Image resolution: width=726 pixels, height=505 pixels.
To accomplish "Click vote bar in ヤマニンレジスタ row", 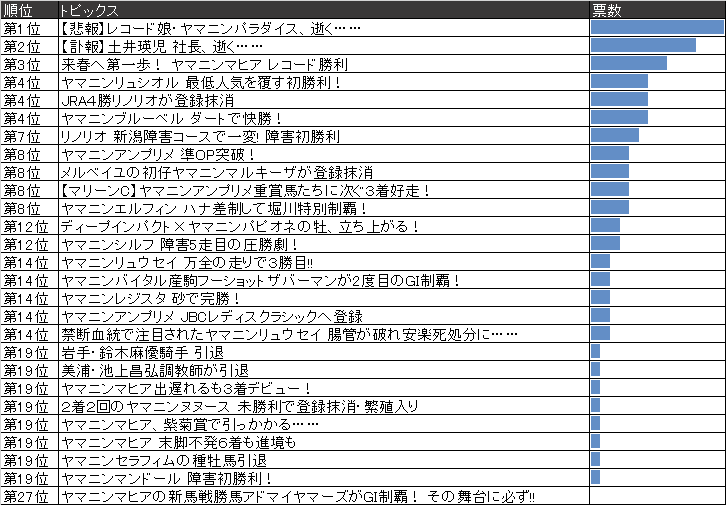I will 601,298.
